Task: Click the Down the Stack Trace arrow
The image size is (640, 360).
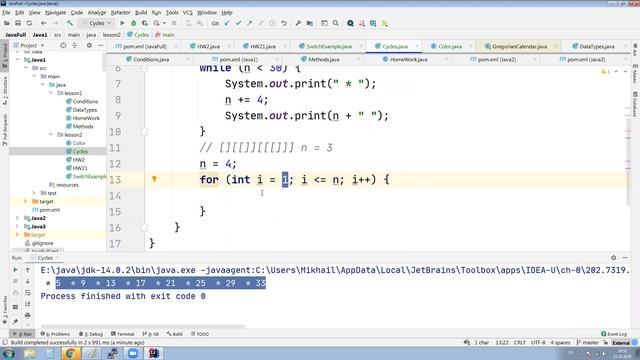Action: tap(28, 281)
